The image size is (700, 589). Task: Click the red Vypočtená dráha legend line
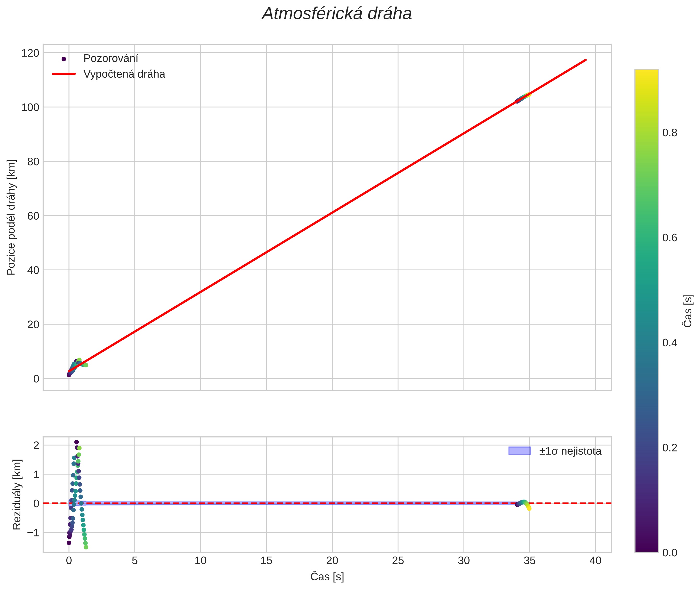pos(64,74)
